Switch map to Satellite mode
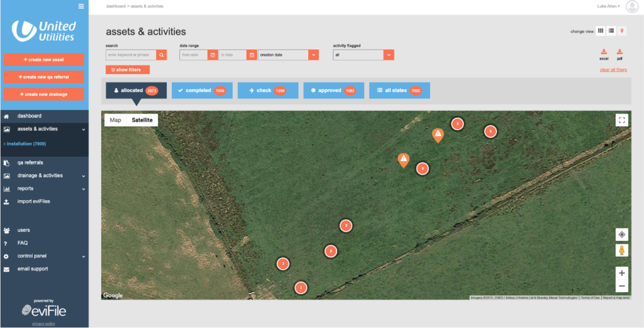 [142, 120]
